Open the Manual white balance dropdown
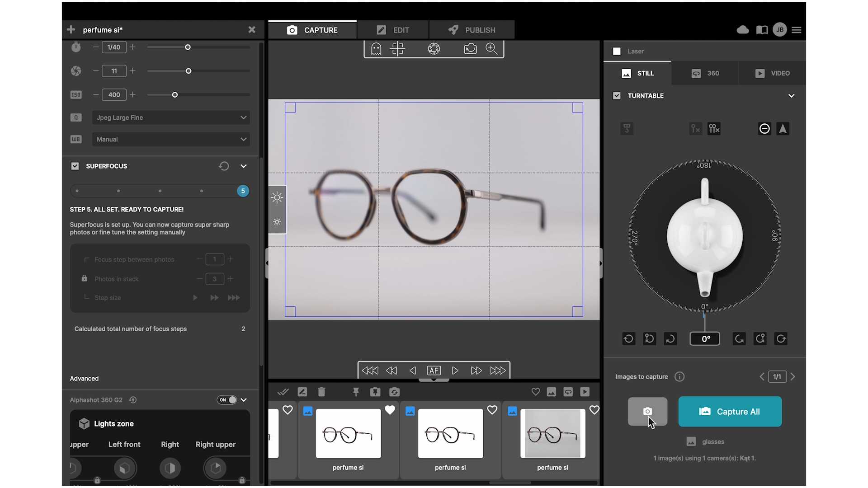Image resolution: width=868 pixels, height=488 pixels. tap(171, 139)
